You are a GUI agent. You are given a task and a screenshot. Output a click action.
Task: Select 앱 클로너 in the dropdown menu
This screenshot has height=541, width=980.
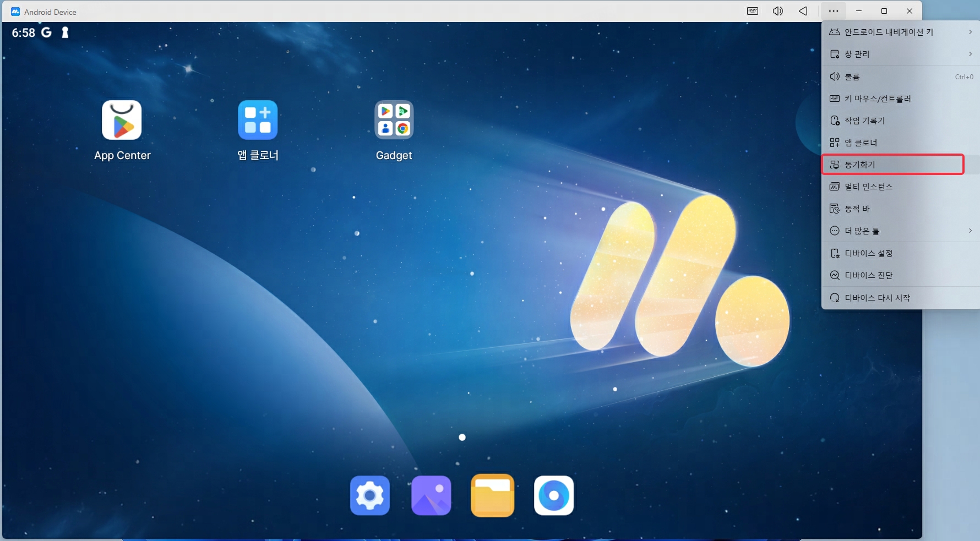click(x=901, y=143)
